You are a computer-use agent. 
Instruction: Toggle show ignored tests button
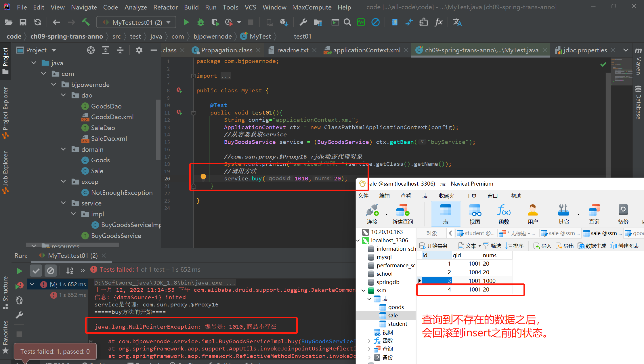pos(51,271)
